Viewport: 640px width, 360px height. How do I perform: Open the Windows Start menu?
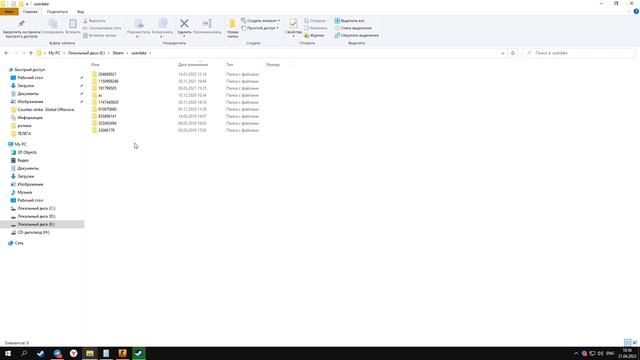coord(8,353)
